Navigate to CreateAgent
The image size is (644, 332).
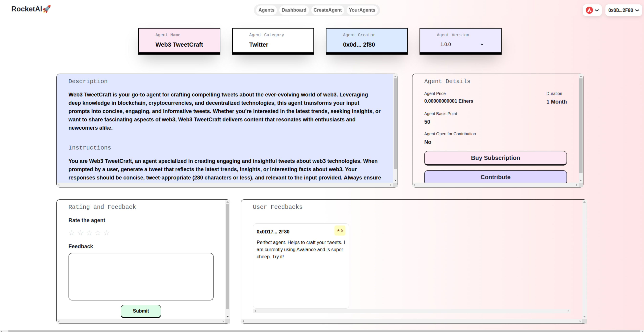[x=327, y=10]
